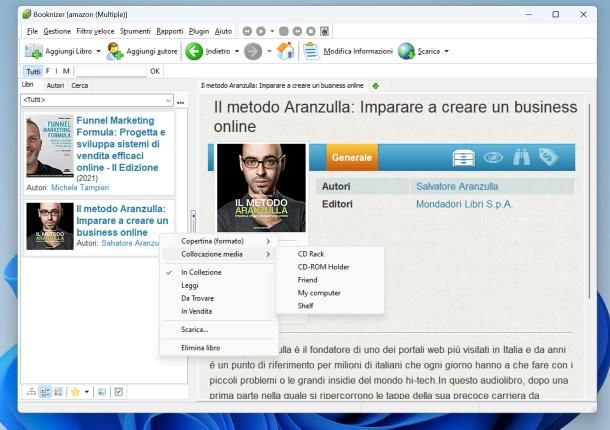Open the Gestione menu

coord(57,31)
